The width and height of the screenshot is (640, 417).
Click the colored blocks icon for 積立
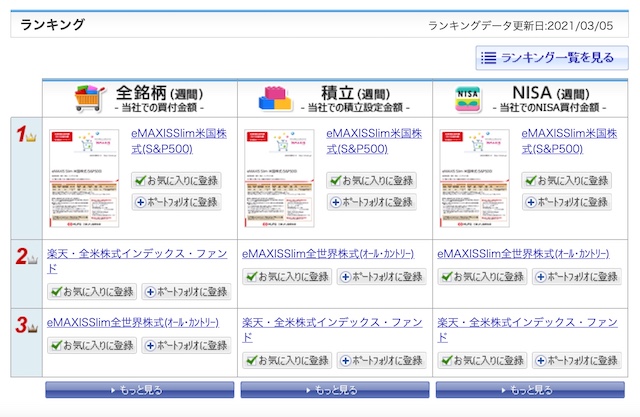(x=275, y=97)
